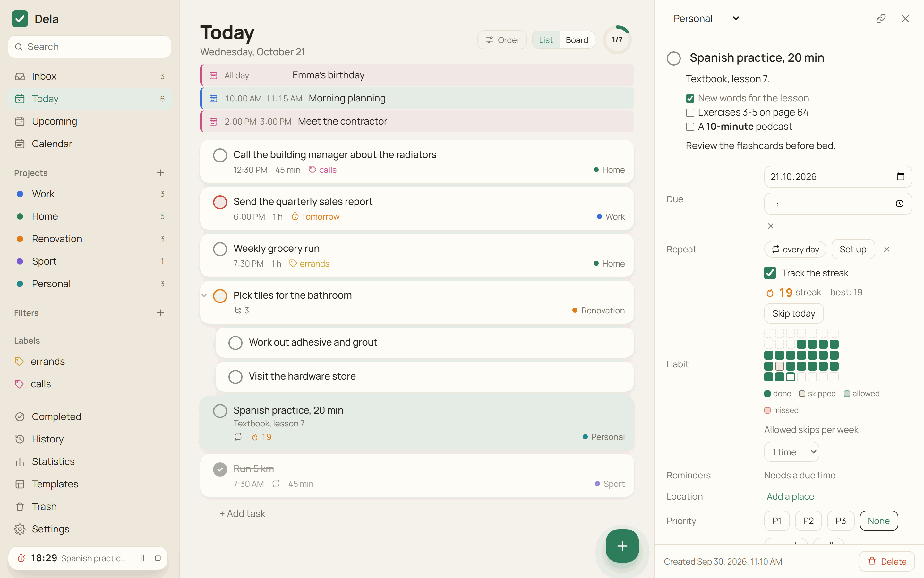Open the Order options button
Image resolution: width=924 pixels, height=578 pixels.
coord(502,40)
